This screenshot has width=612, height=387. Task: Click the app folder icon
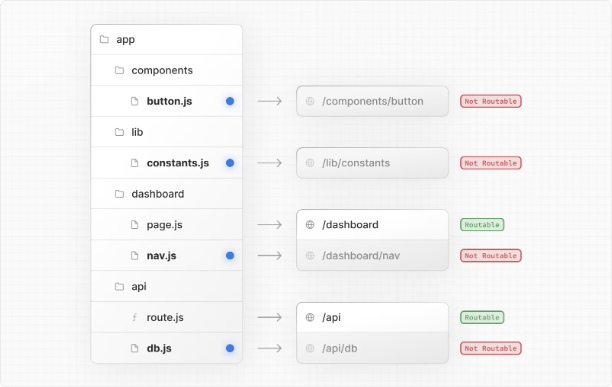(x=104, y=39)
